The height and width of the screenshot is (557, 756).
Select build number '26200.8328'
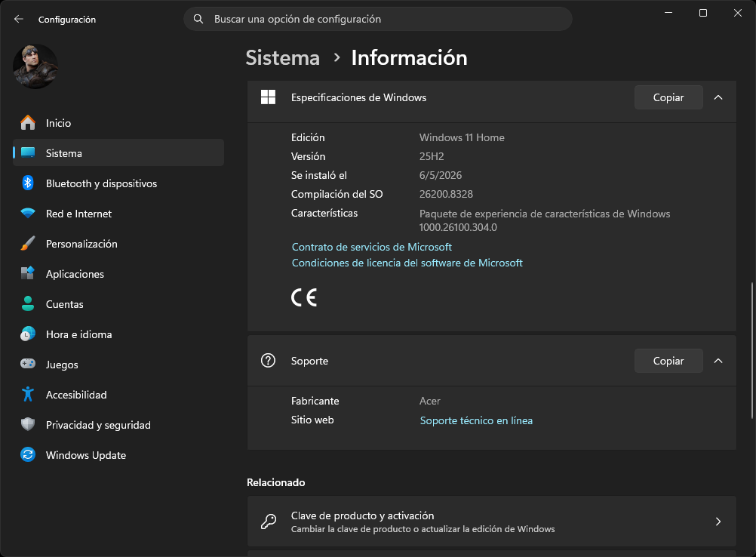coord(446,194)
